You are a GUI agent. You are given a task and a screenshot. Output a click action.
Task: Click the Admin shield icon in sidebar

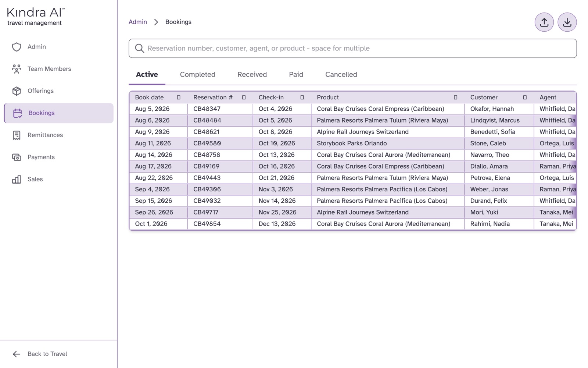coord(17,47)
